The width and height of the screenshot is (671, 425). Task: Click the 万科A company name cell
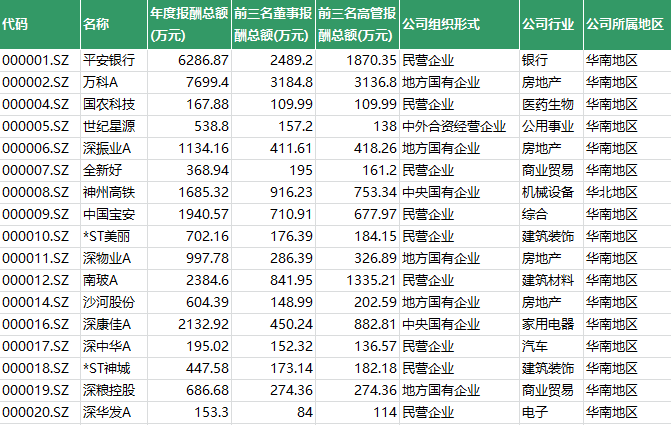tap(101, 82)
